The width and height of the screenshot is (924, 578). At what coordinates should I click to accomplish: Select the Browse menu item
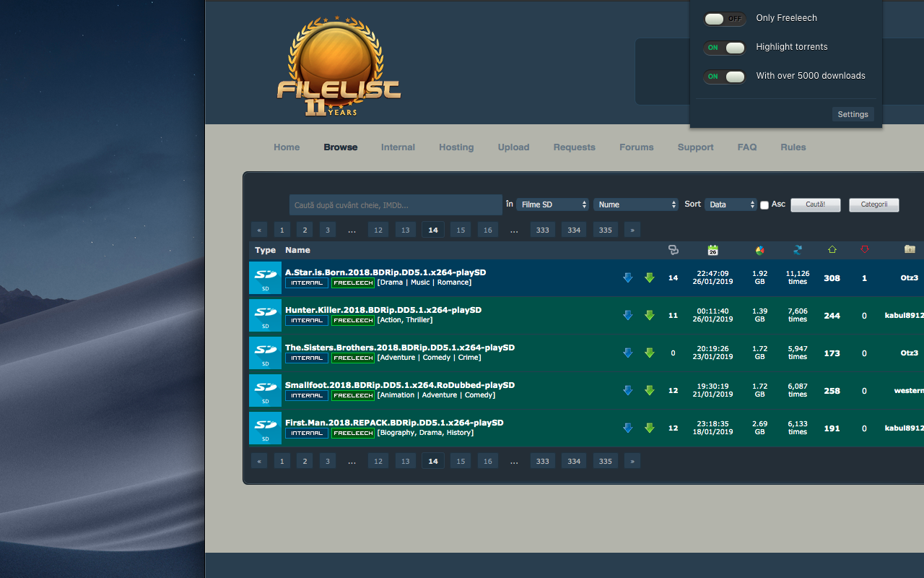341,147
